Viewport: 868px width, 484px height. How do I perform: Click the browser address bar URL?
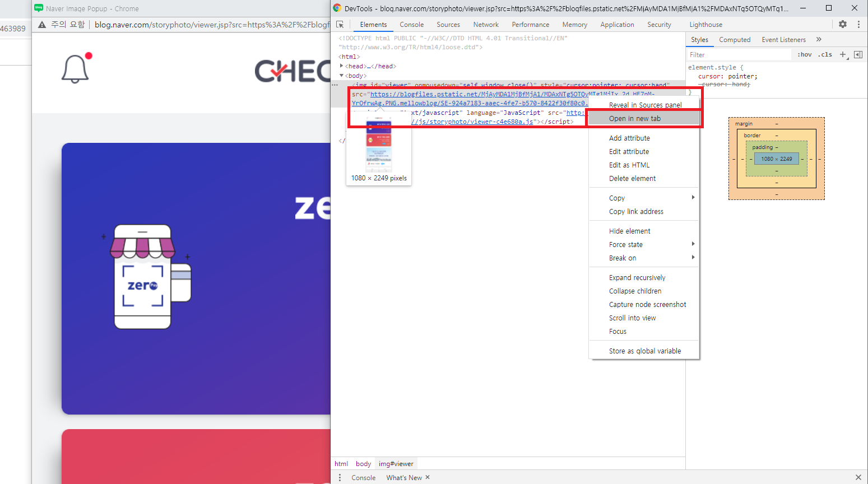(x=212, y=25)
